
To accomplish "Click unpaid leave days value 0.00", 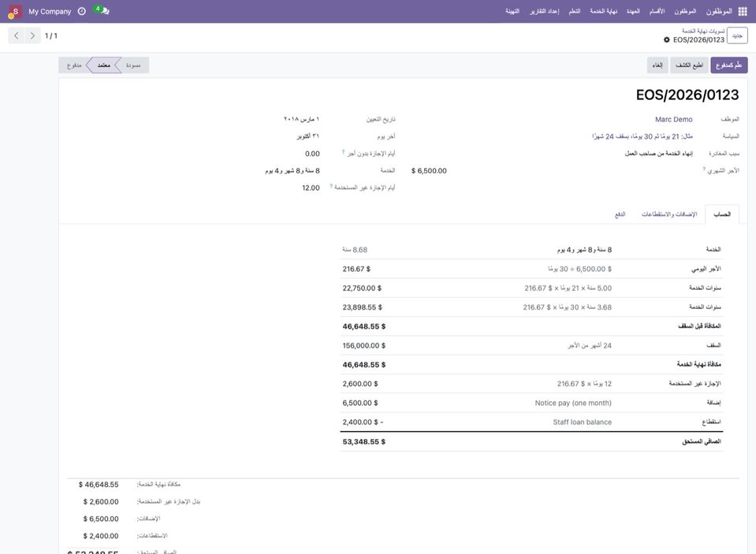I will [x=312, y=154].
